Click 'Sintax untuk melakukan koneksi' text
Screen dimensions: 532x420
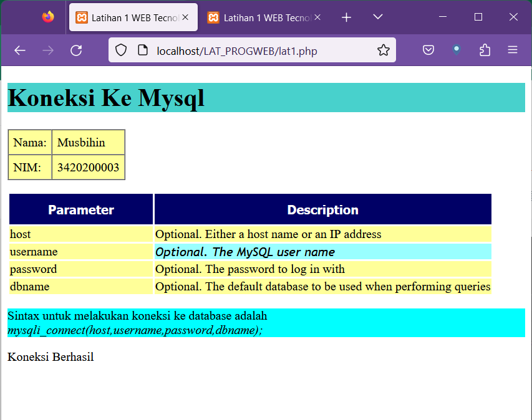pyautogui.click(x=137, y=315)
